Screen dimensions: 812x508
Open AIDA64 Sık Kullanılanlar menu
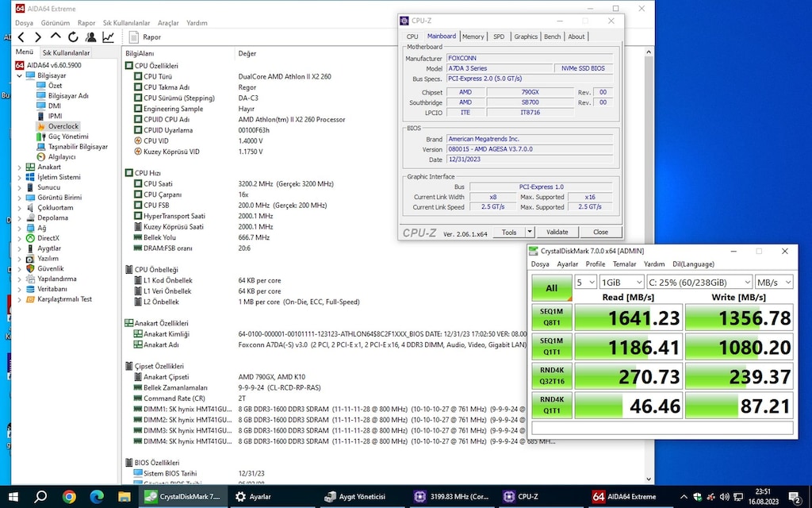(x=126, y=23)
